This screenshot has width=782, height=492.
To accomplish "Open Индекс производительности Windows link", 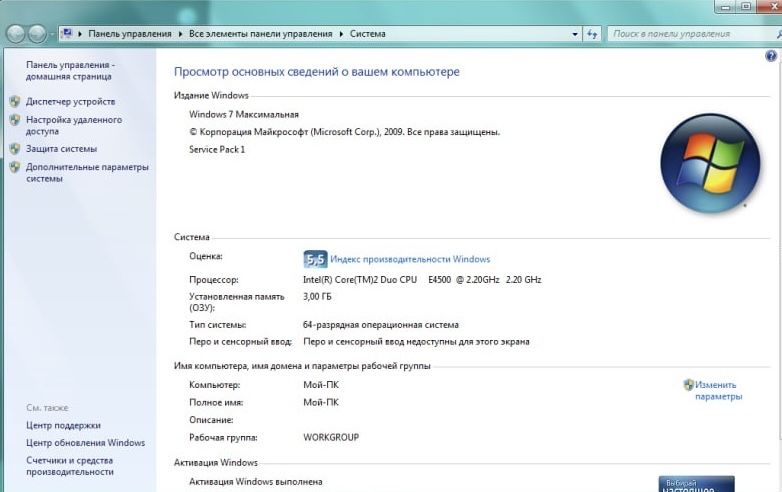I will 410,259.
